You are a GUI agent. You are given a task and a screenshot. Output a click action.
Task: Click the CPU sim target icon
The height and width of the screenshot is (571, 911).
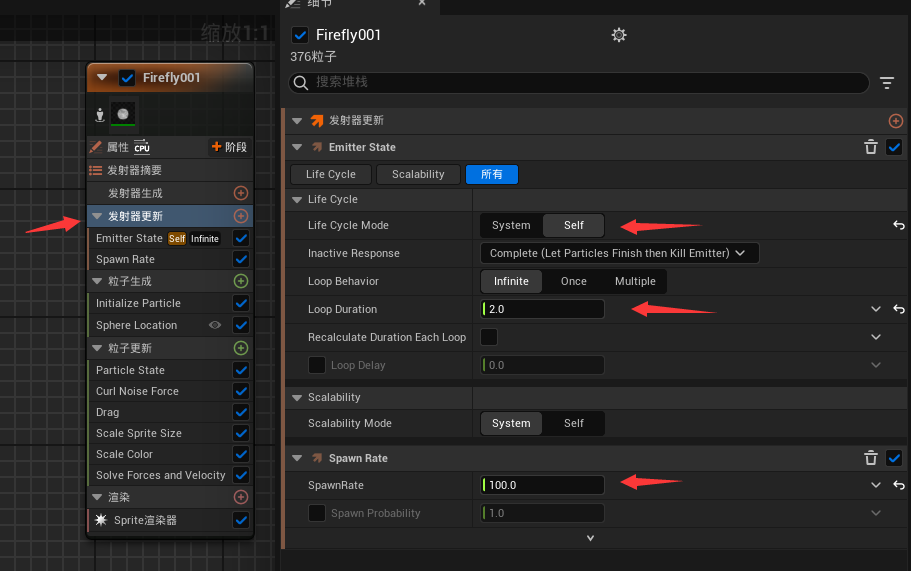coord(142,147)
